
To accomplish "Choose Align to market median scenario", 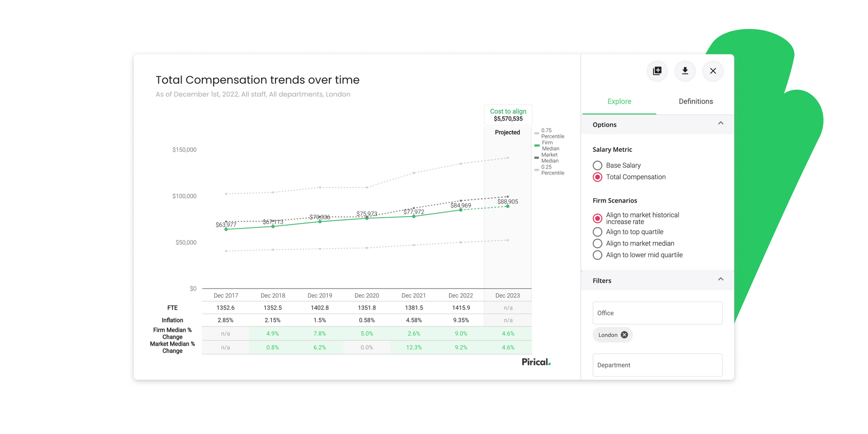I will pos(597,244).
